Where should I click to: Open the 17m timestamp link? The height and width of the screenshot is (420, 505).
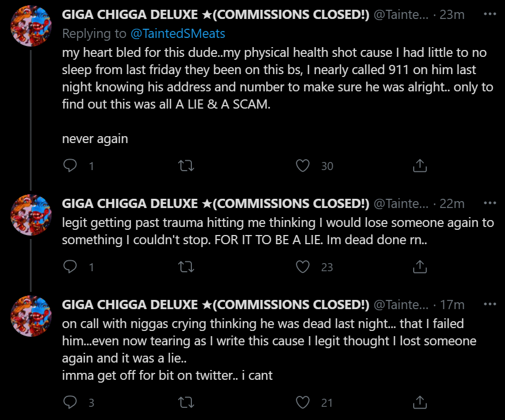tap(452, 305)
